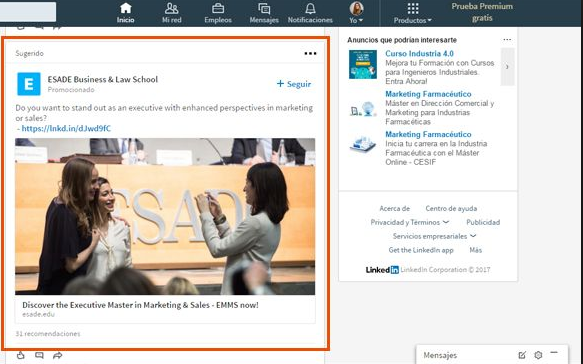Click esade.edu source text

pyautogui.click(x=38, y=315)
